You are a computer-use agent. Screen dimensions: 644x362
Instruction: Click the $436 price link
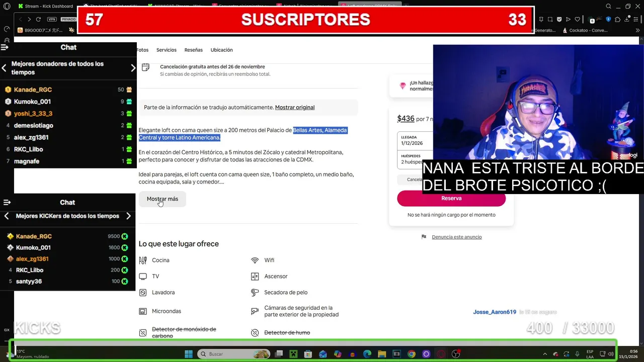(406, 119)
